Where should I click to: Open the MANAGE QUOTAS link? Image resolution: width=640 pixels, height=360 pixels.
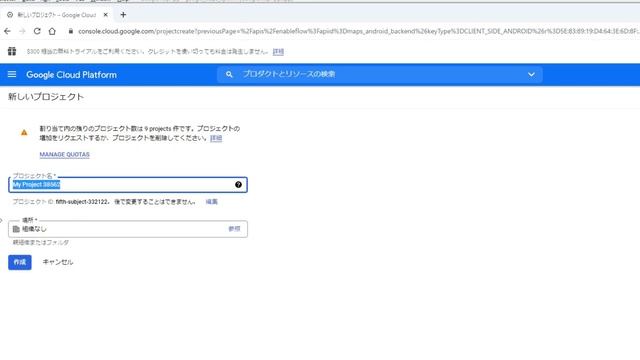point(64,154)
